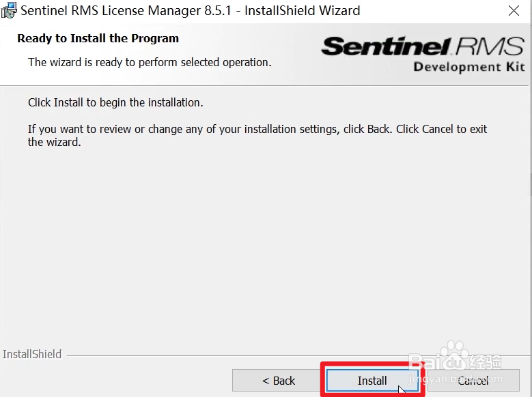Close the InstallShield Wizard window
Image resolution: width=532 pixels, height=397 pixels.
pyautogui.click(x=514, y=11)
